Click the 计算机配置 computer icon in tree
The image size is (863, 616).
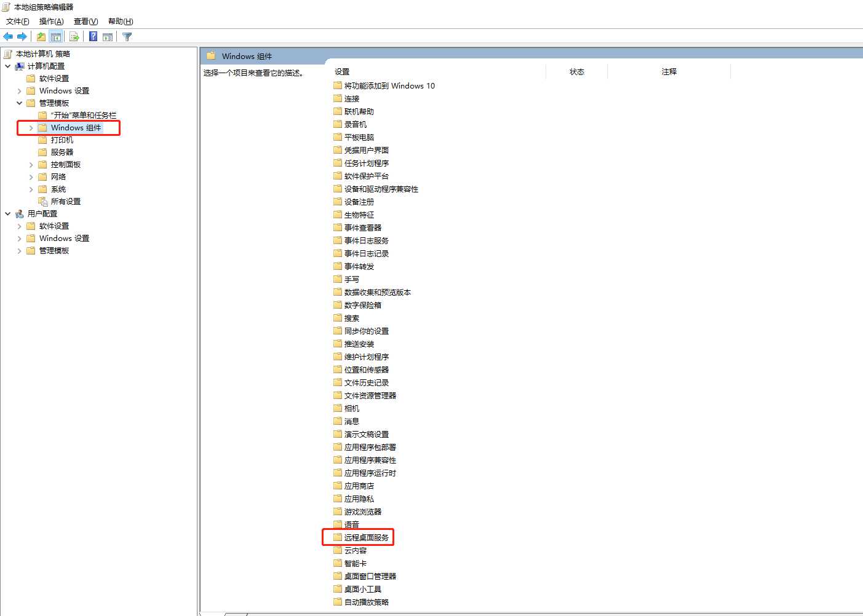click(x=20, y=66)
